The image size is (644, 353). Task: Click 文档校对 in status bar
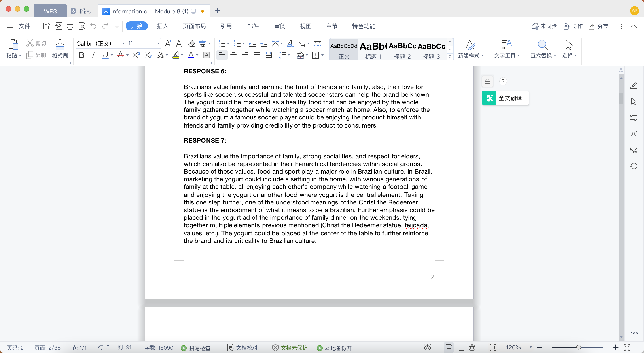pyautogui.click(x=242, y=348)
